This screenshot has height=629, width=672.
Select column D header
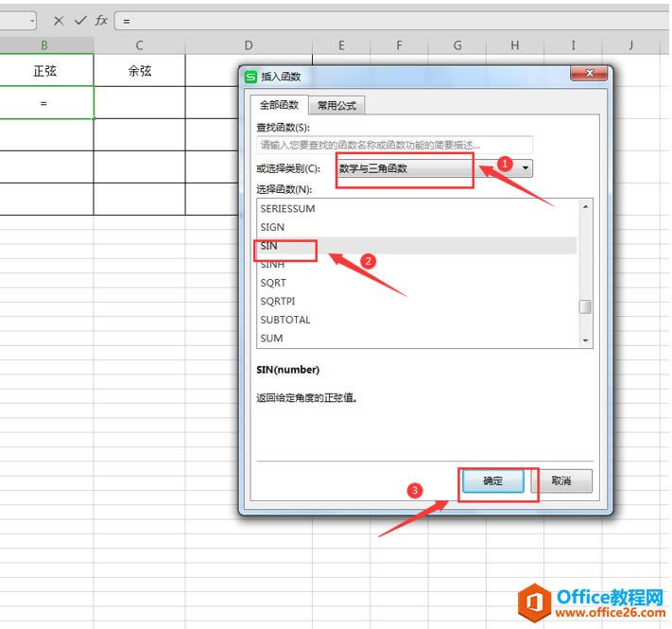(x=249, y=45)
